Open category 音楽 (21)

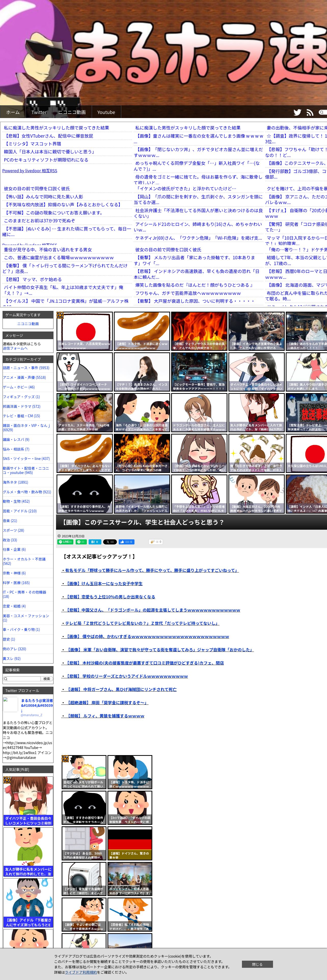click(10, 521)
